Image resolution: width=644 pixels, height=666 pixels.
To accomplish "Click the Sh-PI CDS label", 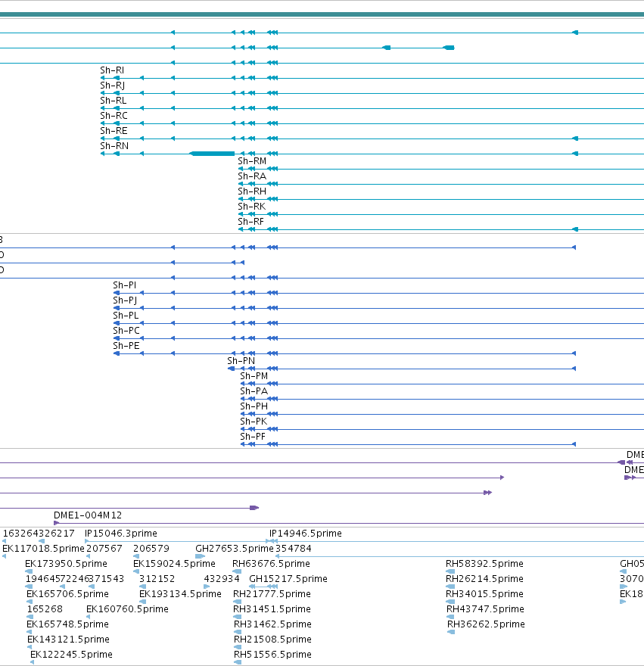I will tap(124, 285).
